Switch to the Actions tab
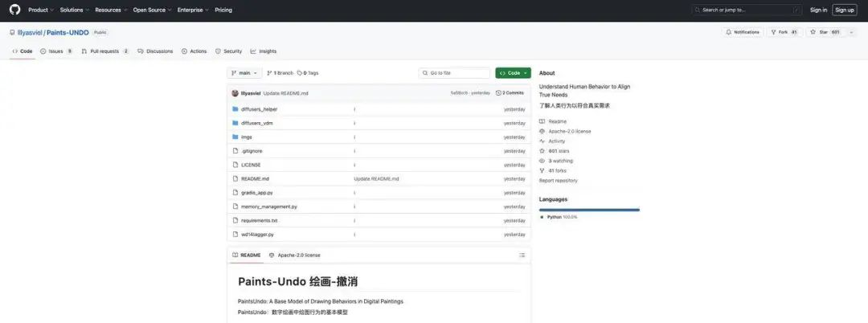Viewport: 868px width, 323px height. [x=194, y=51]
